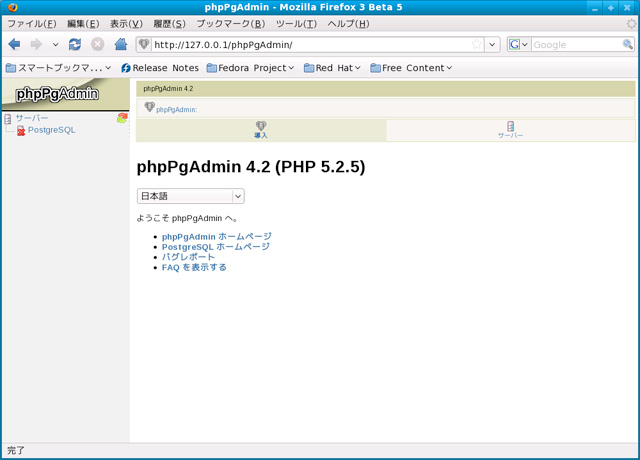
Task: Expand the Fedora Project bookmark folder
Action: pyautogui.click(x=250, y=68)
